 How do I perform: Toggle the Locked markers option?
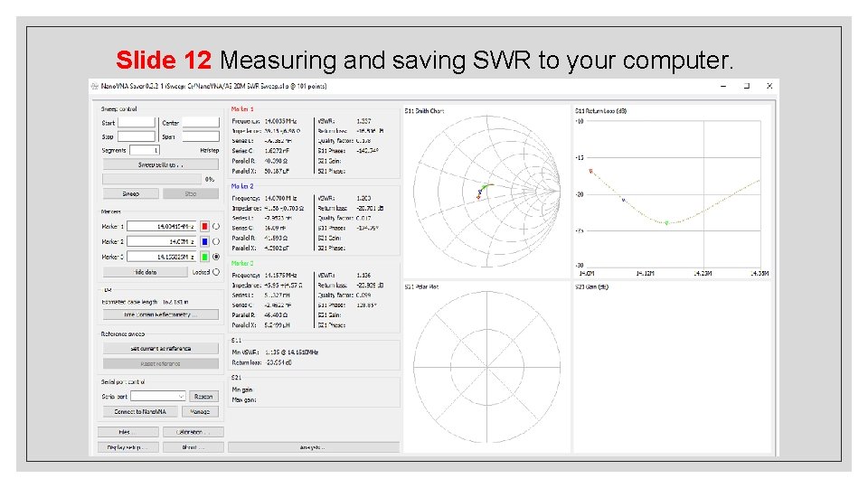click(216, 272)
